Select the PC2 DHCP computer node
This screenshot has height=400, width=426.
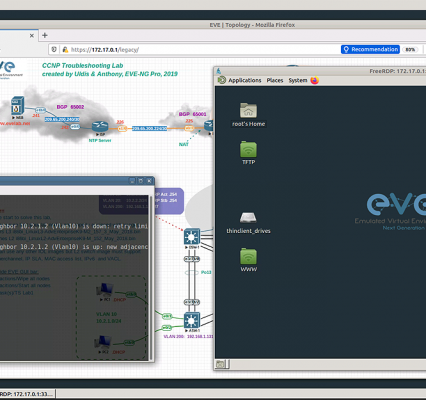click(x=103, y=342)
